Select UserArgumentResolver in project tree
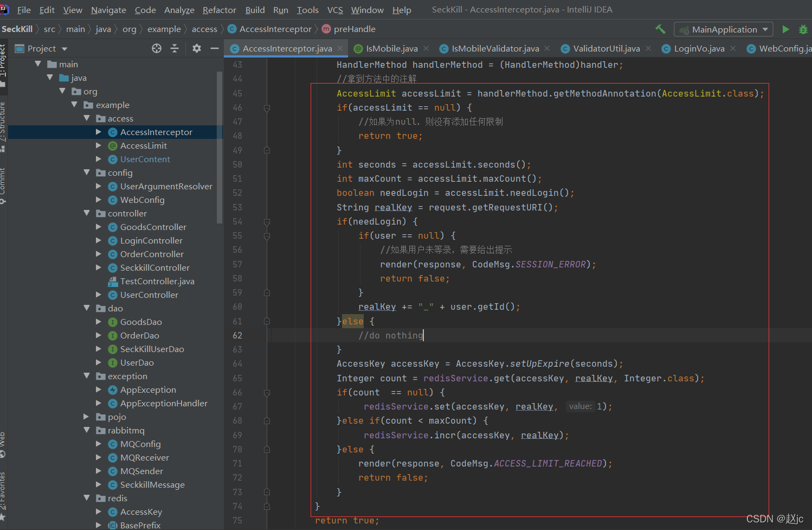The image size is (812, 530). [x=166, y=186]
